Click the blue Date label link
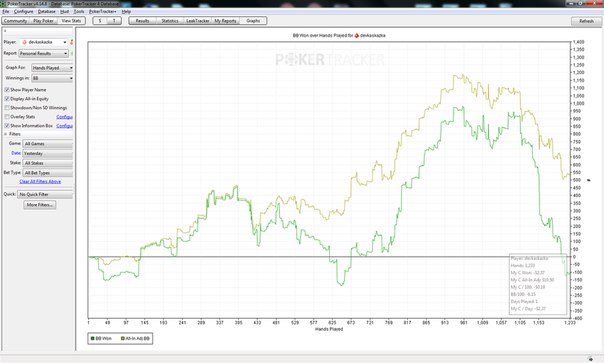This screenshot has height=363, width=604. (16, 153)
